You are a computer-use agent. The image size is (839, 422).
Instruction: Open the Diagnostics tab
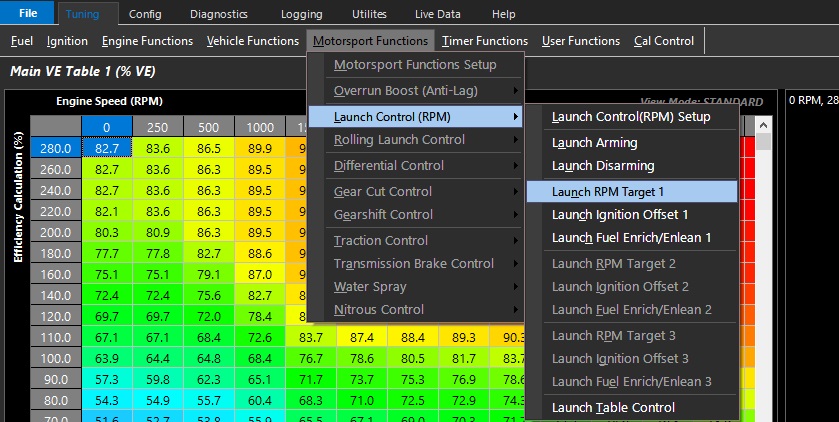tap(220, 14)
